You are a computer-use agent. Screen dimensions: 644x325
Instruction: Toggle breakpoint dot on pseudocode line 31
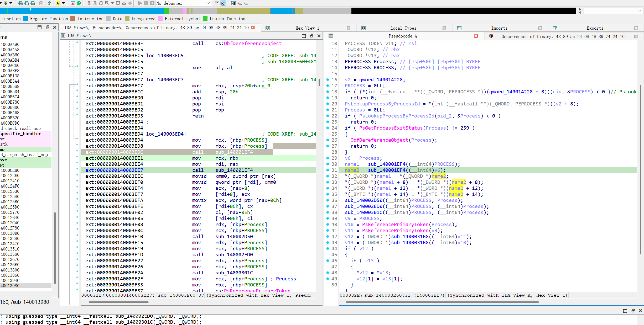click(328, 170)
